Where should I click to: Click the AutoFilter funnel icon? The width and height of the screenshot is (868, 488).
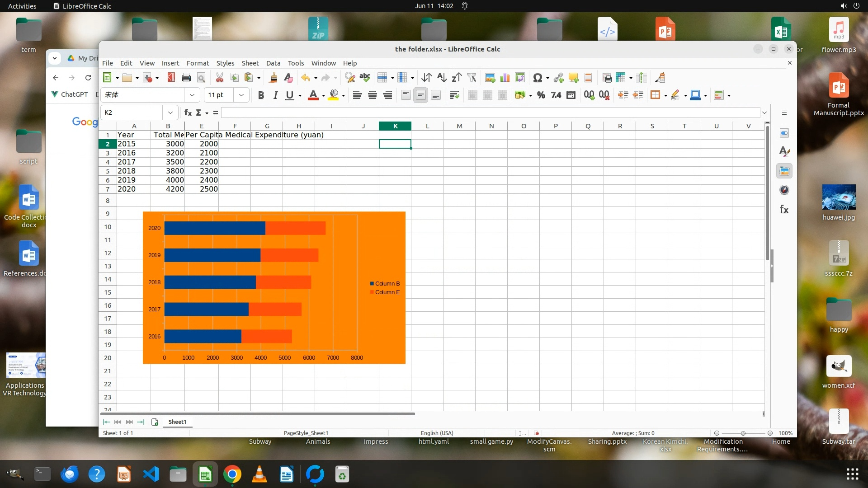[472, 78]
